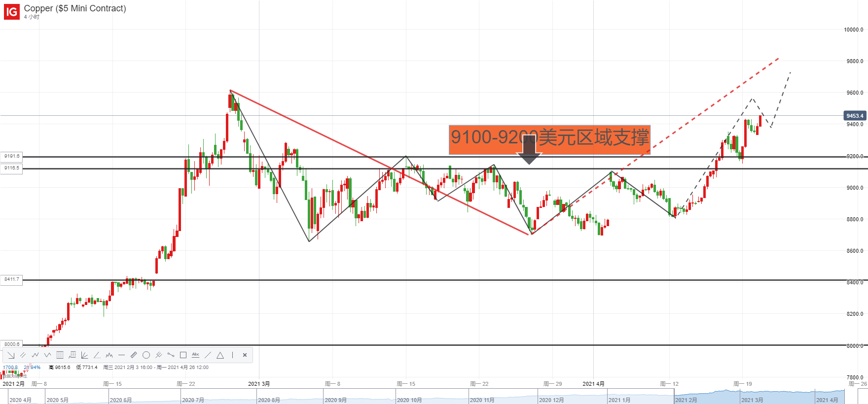The height and width of the screenshot is (404, 868).
Task: Select the horizontal line tool
Action: [x=121, y=355]
